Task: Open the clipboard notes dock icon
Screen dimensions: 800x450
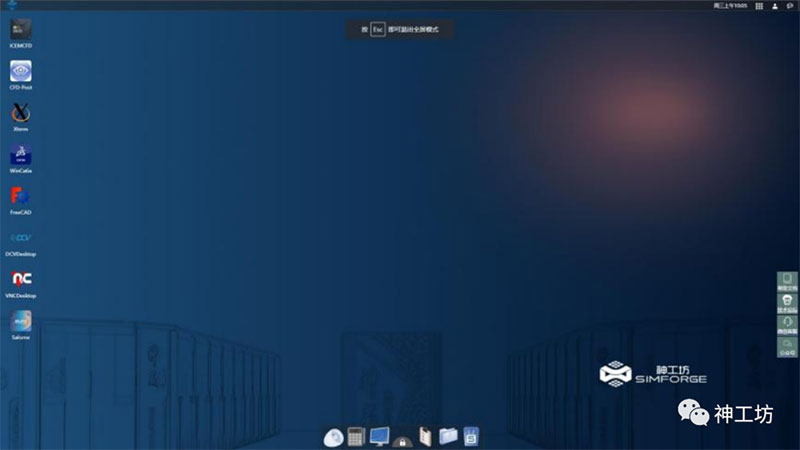Action: (425, 436)
